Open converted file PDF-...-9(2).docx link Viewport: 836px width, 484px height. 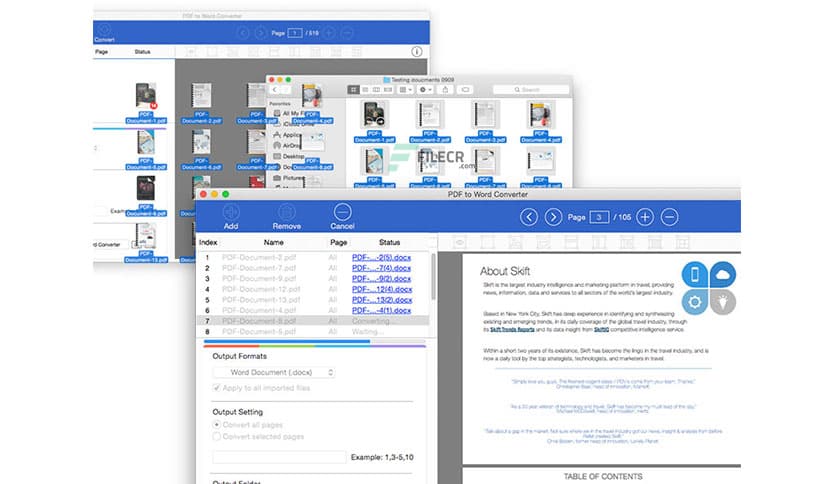point(381,279)
